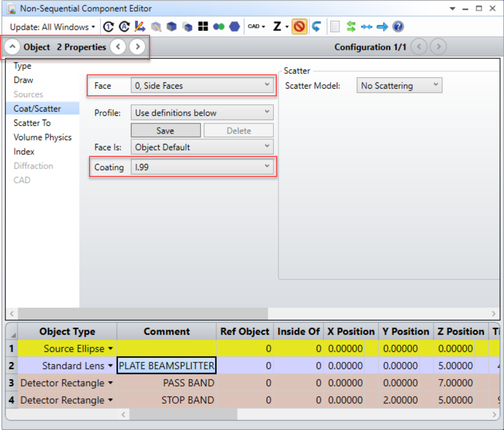Collapse the Object 2 Properties panel
The height and width of the screenshot is (430, 504).
12,47
